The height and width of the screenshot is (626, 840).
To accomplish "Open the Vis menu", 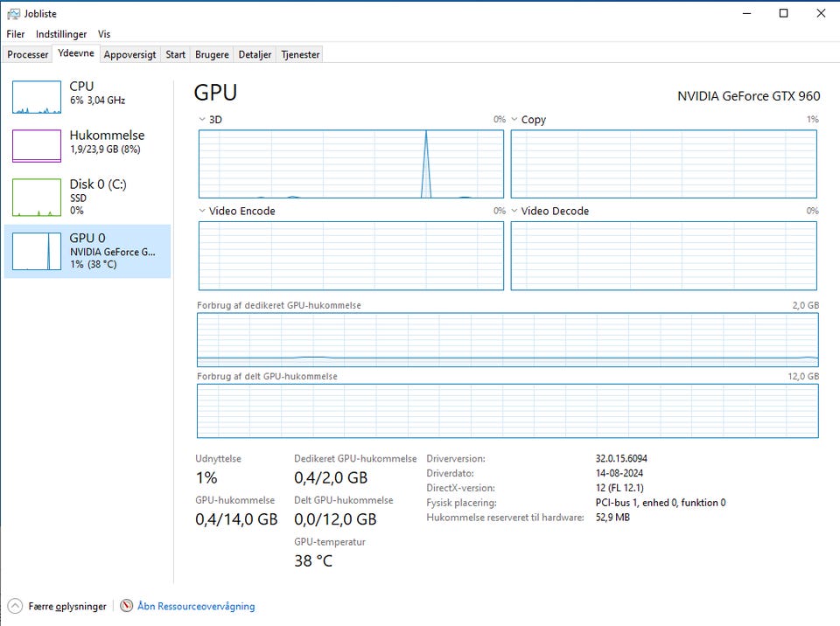I will (104, 34).
